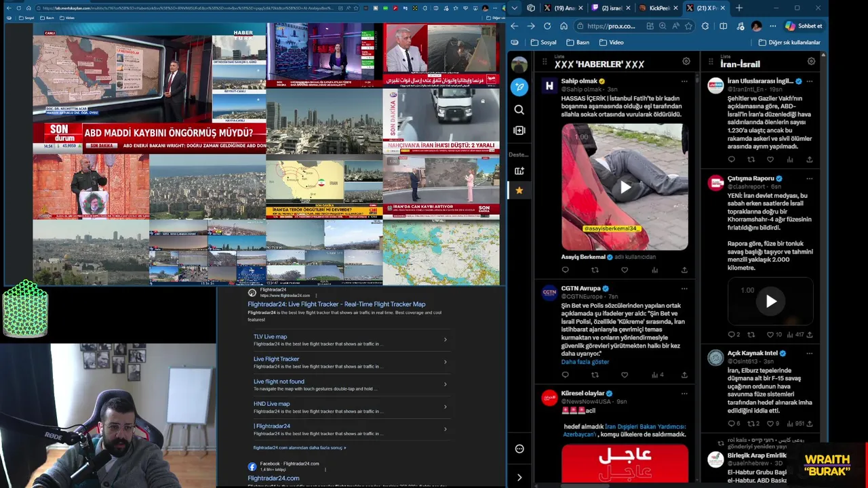Open more menu on İran Uluslararası post
Viewport: 868px width, 488px height.
[809, 81]
